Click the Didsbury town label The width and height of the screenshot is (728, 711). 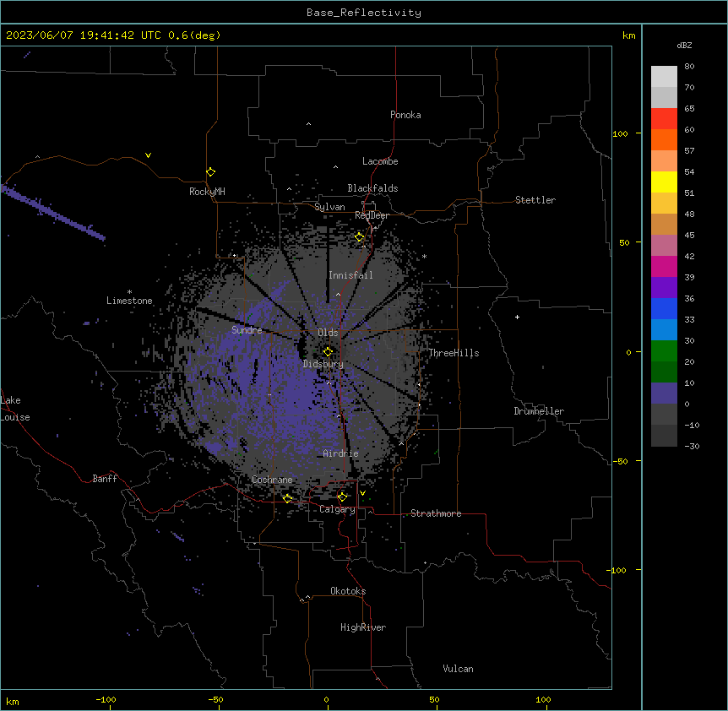323,364
